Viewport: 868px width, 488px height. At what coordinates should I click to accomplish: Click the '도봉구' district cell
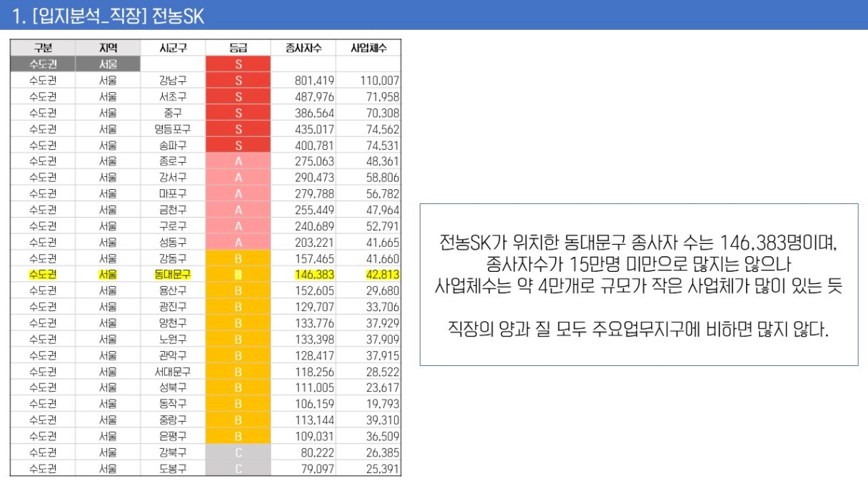coord(173,468)
